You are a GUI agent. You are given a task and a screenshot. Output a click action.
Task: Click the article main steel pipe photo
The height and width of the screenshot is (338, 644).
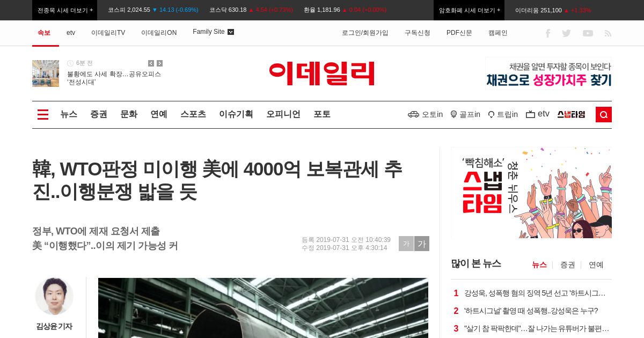click(x=263, y=308)
